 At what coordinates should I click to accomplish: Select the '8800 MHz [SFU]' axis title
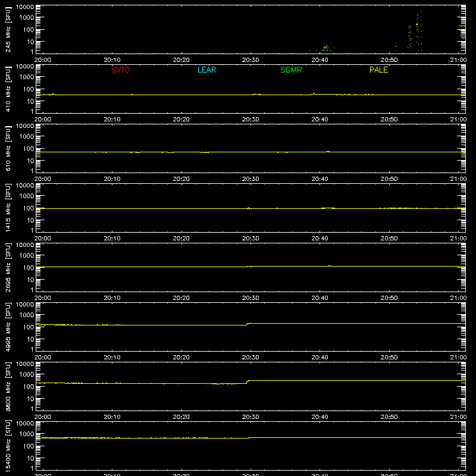(8, 387)
